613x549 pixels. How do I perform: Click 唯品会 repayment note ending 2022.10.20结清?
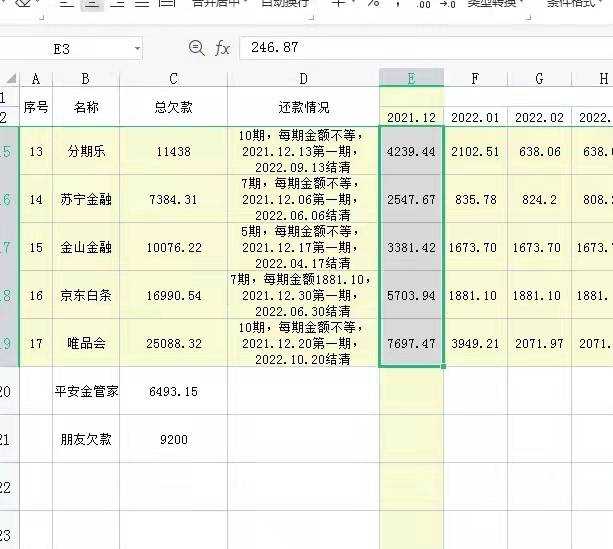(x=303, y=343)
